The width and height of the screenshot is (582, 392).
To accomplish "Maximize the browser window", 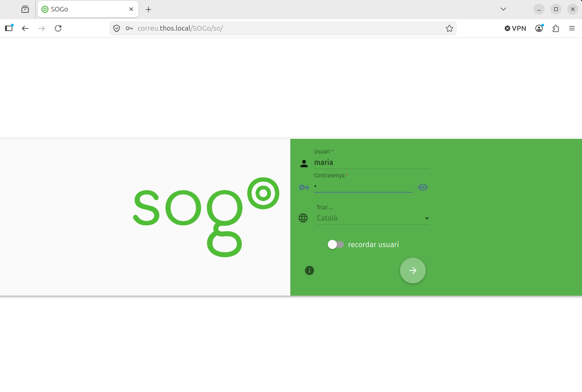I will pos(556,9).
